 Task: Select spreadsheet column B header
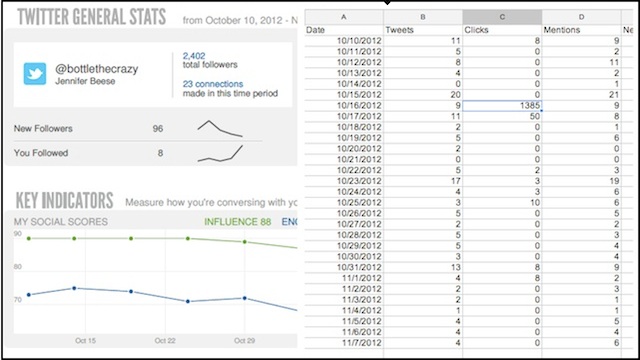tap(423, 17)
